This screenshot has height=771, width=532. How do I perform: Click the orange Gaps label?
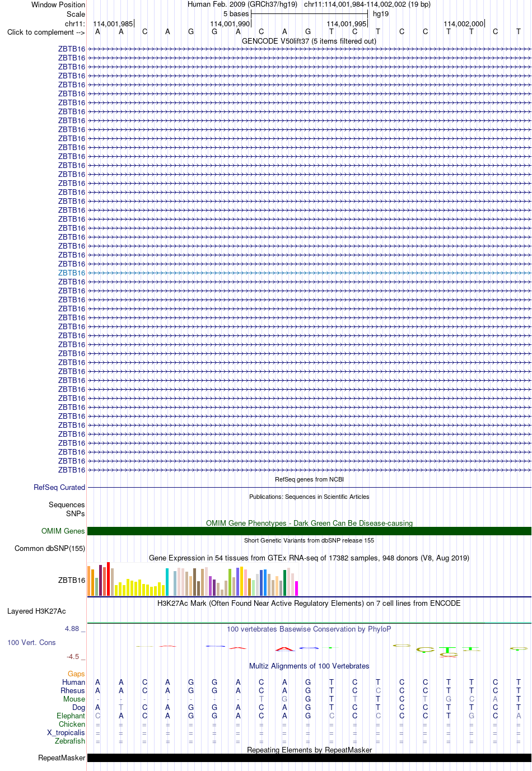point(76,674)
